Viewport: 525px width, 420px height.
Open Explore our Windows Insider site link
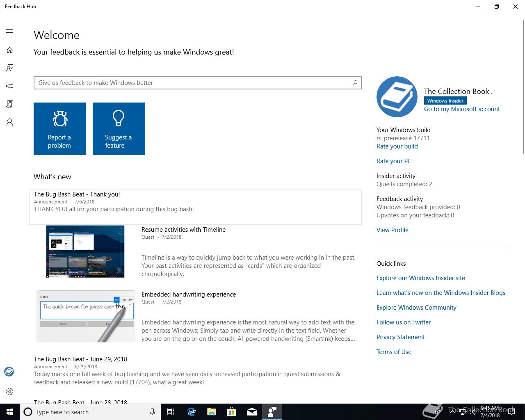point(421,278)
